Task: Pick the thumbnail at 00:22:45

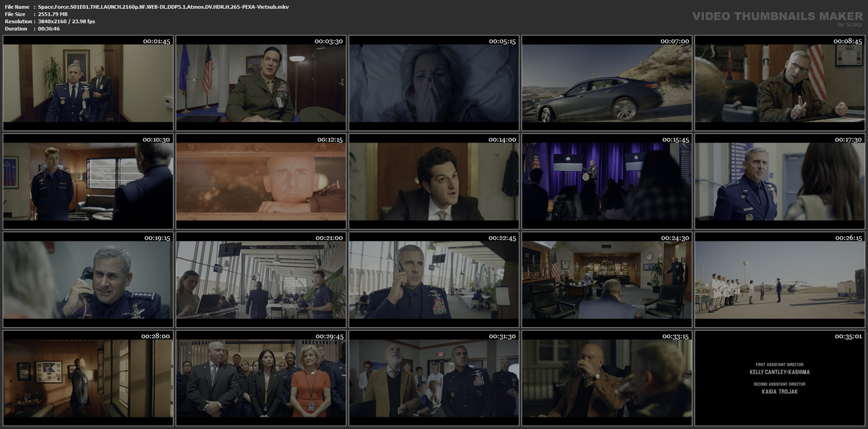Action: [x=434, y=280]
